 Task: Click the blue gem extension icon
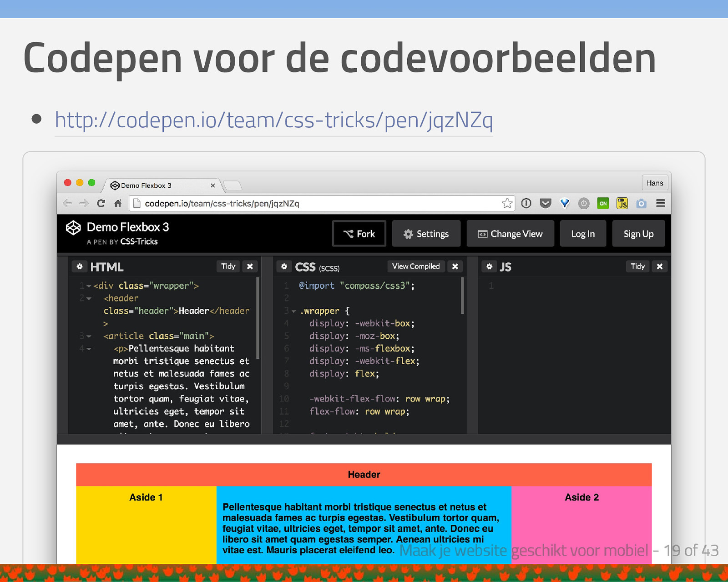pyautogui.click(x=565, y=203)
